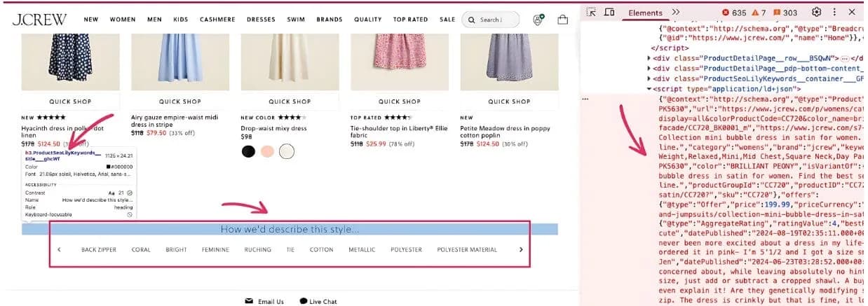The height and width of the screenshot is (306, 868).
Task: Open the account profile icon
Action: point(538,20)
